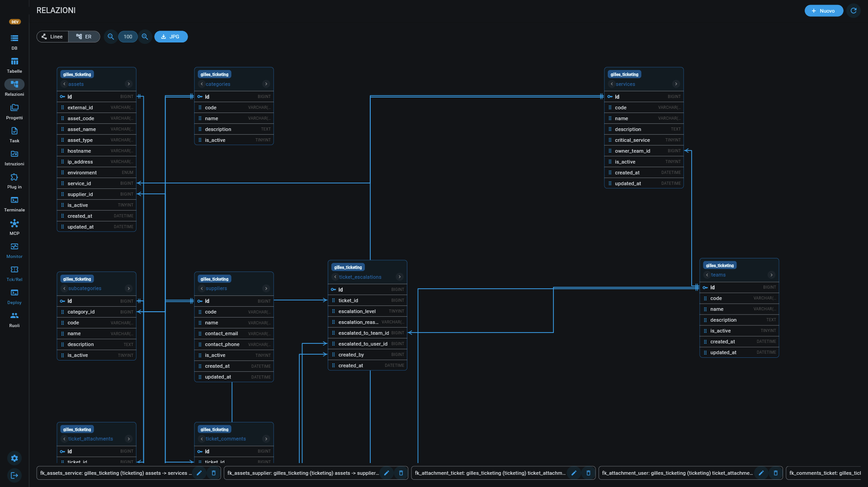Go to the Progetti section
The height and width of the screenshot is (487, 868).
point(14,112)
